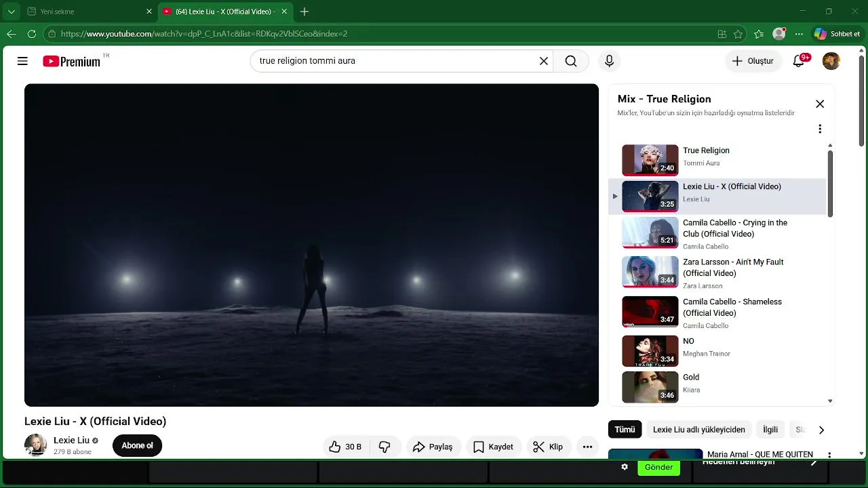Viewport: 868px width, 488px height.
Task: Start voice search with microphone
Action: click(609, 61)
